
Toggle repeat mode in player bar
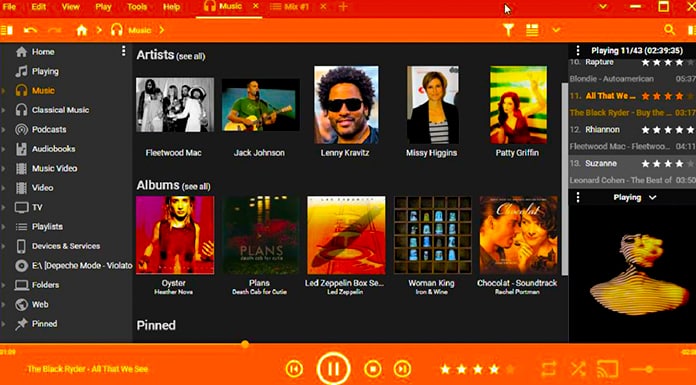[549, 369]
